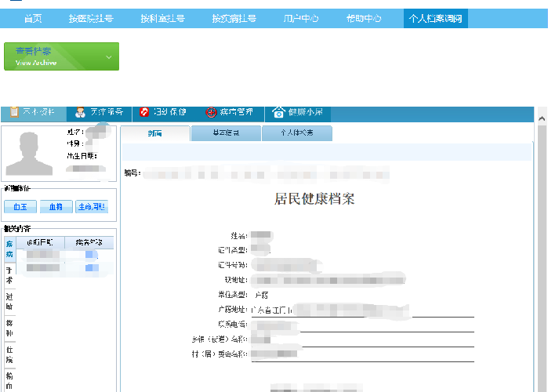Switch to the 封面 cover tab

(154, 133)
